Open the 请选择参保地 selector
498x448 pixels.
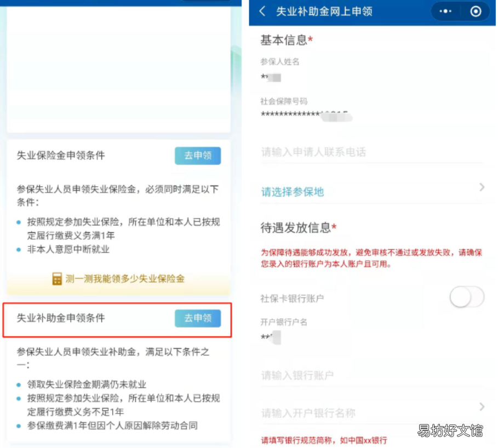pyautogui.click(x=372, y=192)
